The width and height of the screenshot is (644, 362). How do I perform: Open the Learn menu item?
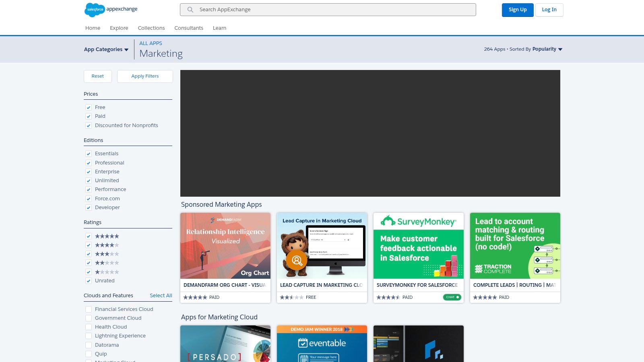[219, 28]
